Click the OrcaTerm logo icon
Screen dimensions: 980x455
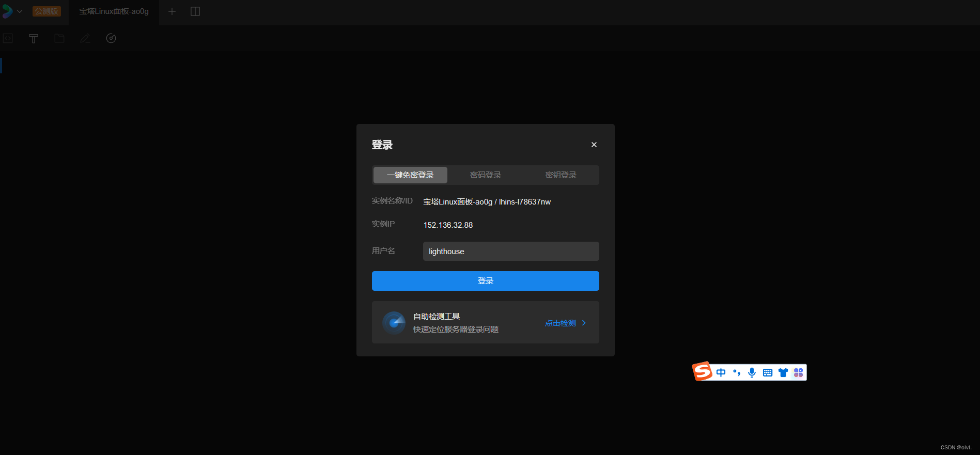(7, 11)
